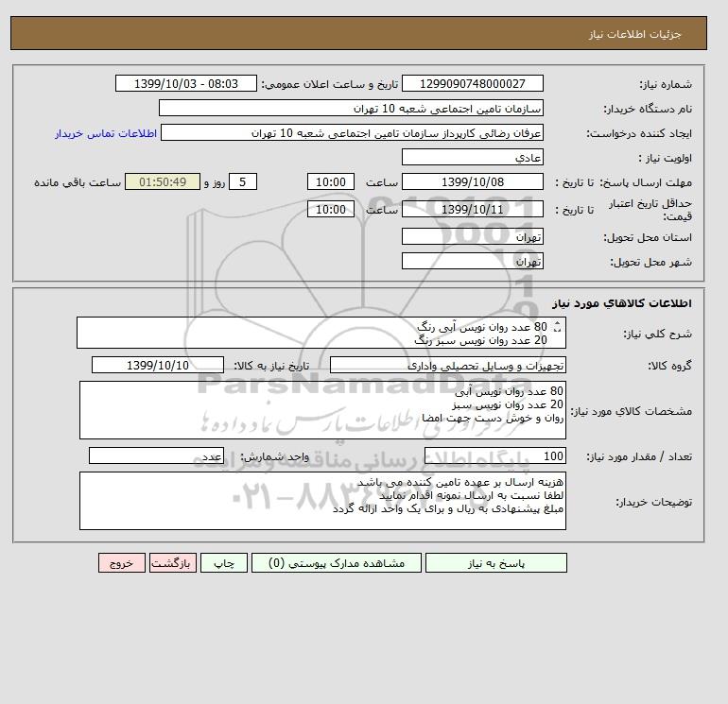Click the ساعت باقی مانده label
The height and width of the screenshot is (704, 728).
78,182
